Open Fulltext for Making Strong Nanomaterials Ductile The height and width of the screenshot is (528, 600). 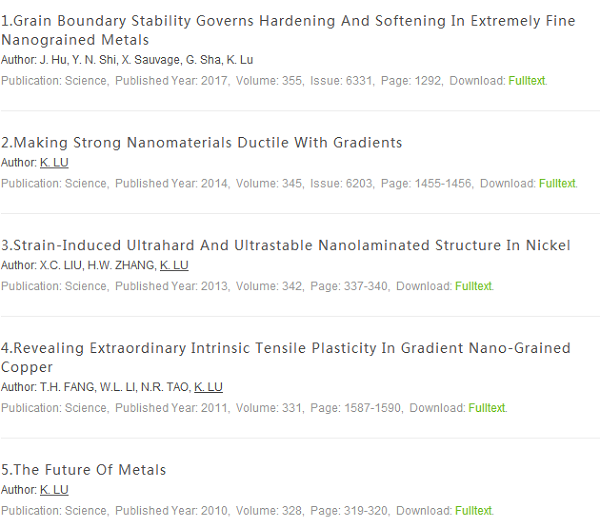pyautogui.click(x=557, y=183)
